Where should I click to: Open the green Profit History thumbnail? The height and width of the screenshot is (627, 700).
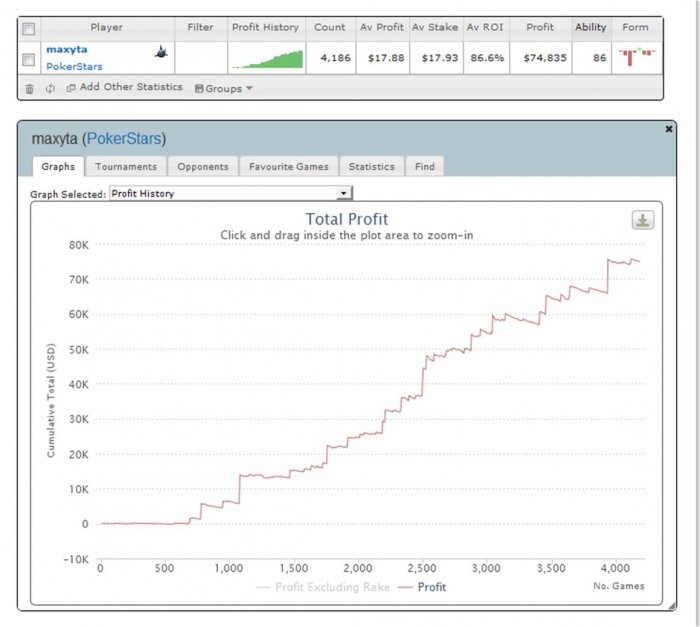[x=267, y=59]
